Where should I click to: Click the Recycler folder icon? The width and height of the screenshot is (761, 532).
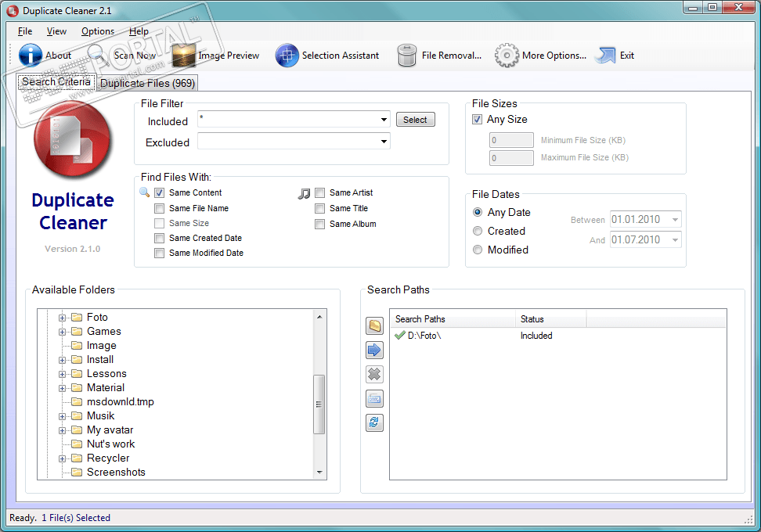tap(77, 458)
